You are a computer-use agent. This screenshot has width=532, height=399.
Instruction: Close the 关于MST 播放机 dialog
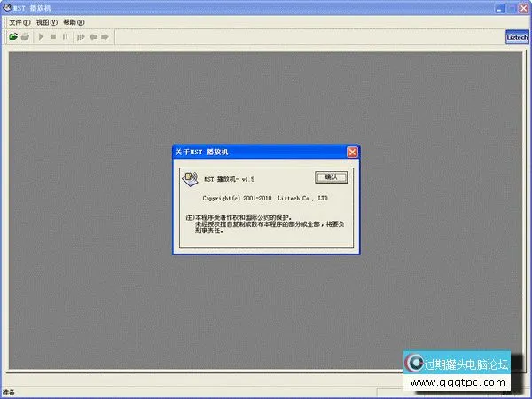click(x=352, y=152)
